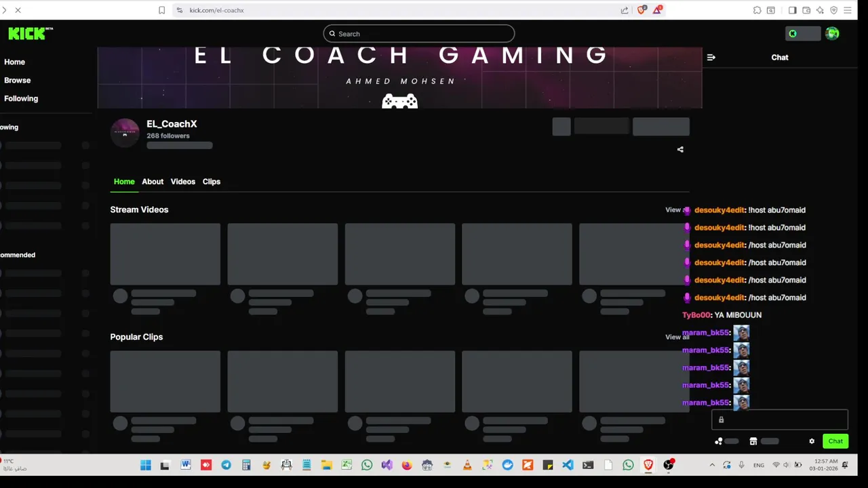Go to Home in the left sidebar

14,62
